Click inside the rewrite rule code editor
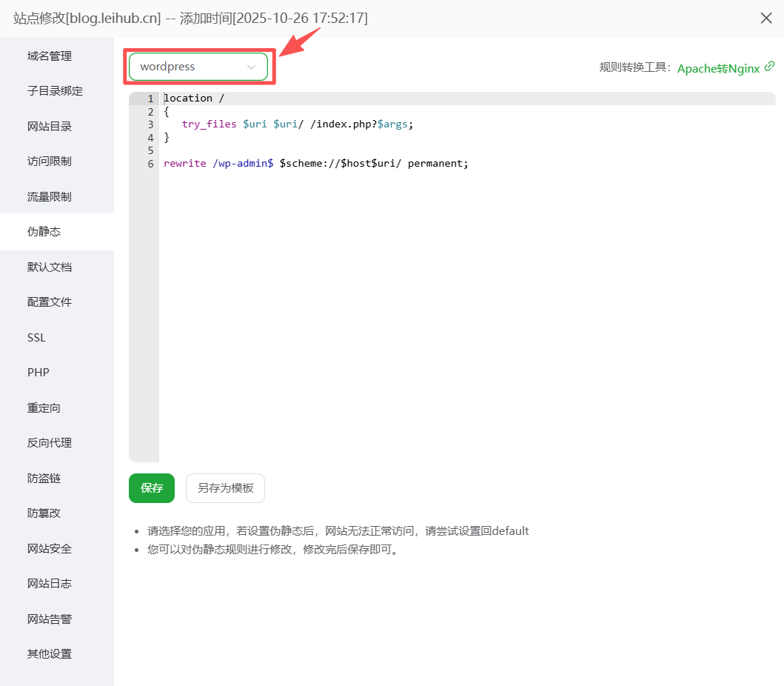This screenshot has width=784, height=686. click(x=466, y=296)
